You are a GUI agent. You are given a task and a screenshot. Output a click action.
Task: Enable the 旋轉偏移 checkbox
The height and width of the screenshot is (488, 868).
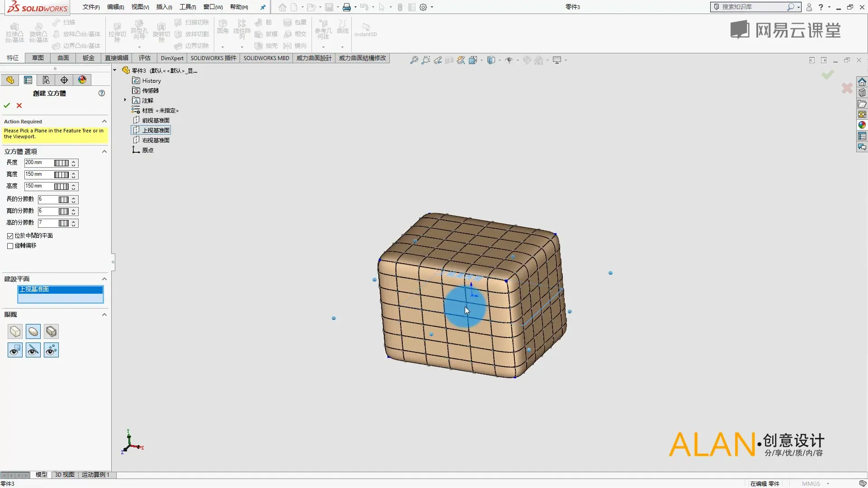(x=10, y=246)
